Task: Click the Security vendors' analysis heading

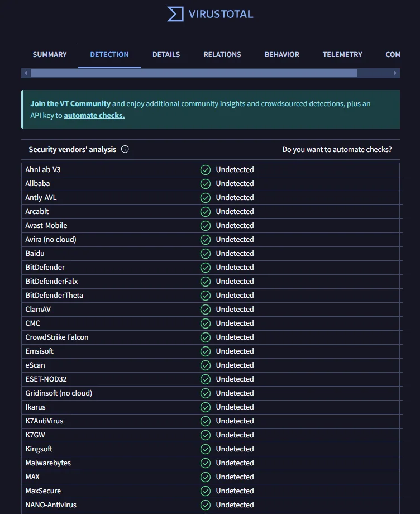Action: point(73,150)
